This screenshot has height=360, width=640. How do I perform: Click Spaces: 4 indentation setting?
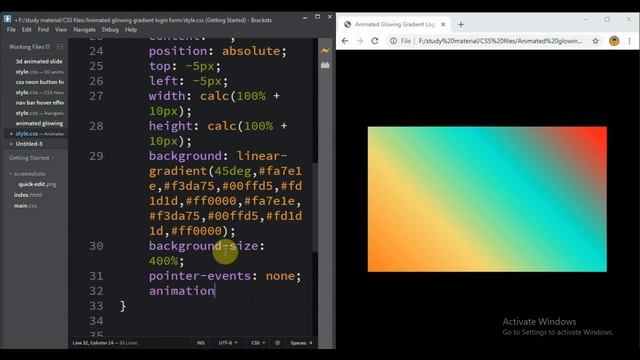point(301,343)
